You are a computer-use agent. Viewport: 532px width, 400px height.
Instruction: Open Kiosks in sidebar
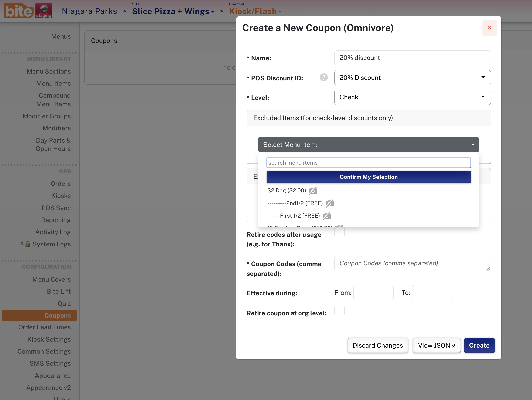[61, 196]
